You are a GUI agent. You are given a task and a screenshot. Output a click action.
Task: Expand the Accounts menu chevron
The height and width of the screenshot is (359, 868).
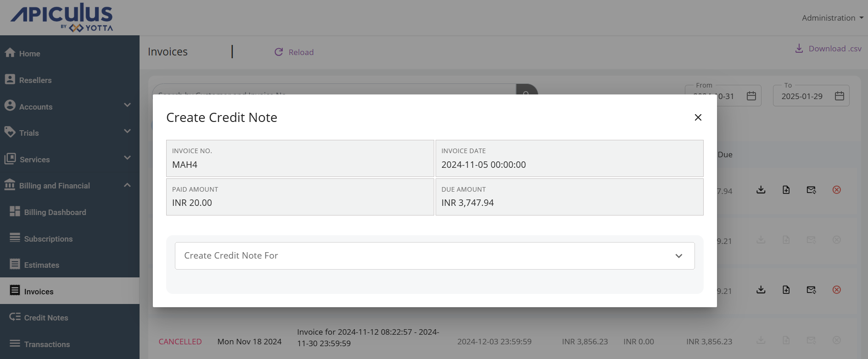[127, 105]
